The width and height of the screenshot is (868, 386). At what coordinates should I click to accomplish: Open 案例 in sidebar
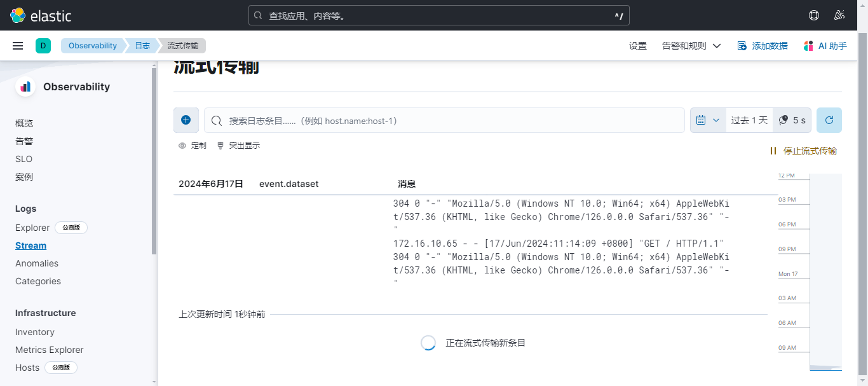point(24,177)
